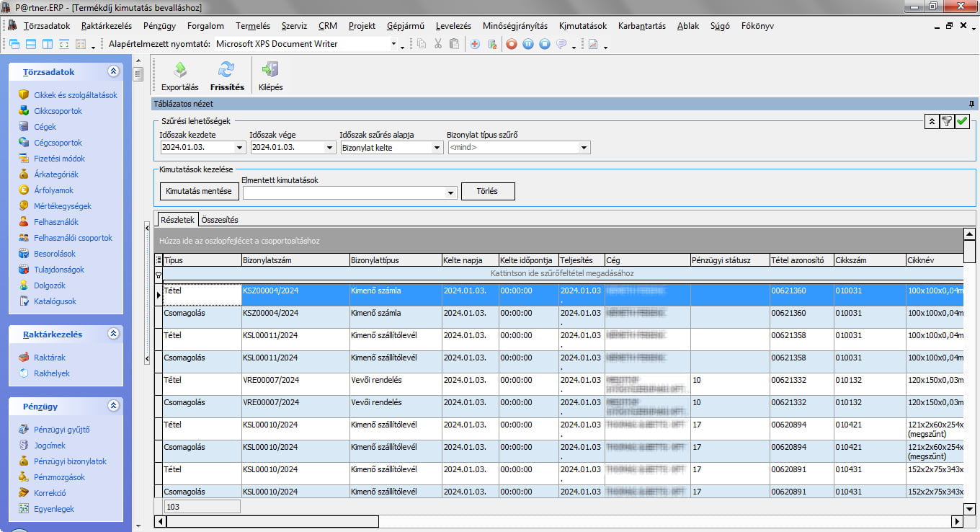Screen dimensions: 980x532
Task: Click the scissors cut icon
Action: (x=437, y=44)
